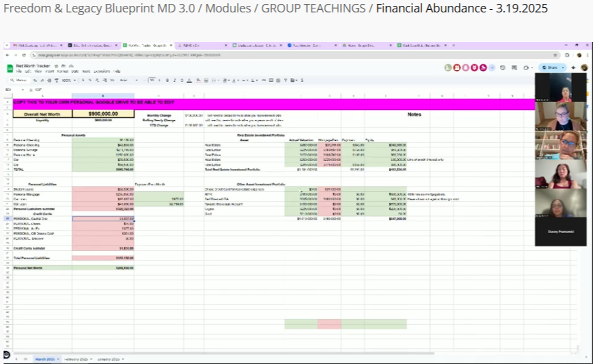Open the fill color picker

[x=198, y=81]
